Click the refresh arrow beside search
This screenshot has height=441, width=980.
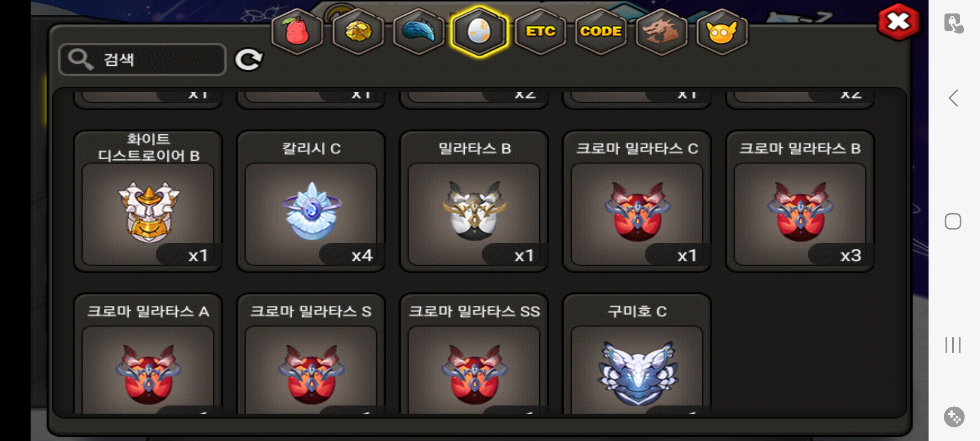tap(249, 60)
